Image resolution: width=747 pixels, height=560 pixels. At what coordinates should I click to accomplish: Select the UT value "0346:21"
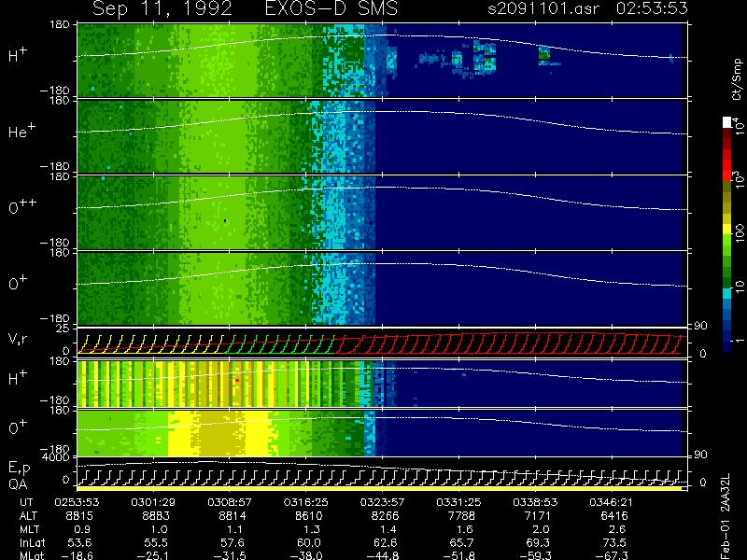click(x=612, y=502)
